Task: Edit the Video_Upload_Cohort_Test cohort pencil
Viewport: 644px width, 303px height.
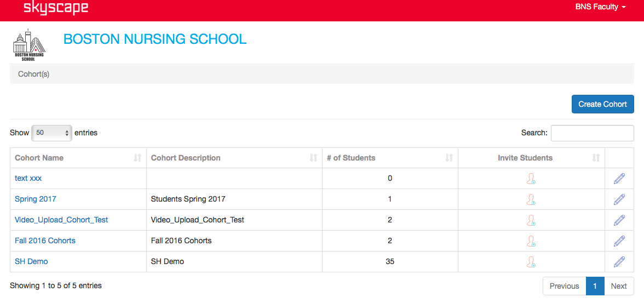Action: click(619, 220)
